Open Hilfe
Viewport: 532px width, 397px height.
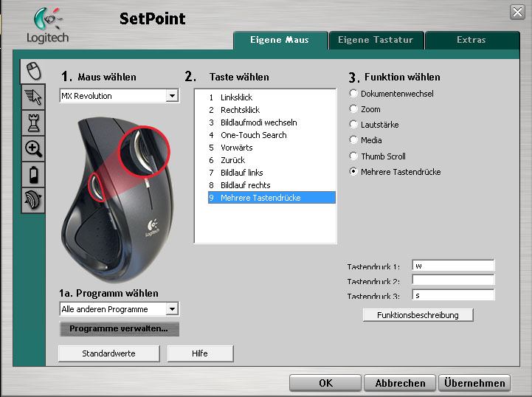tap(200, 353)
